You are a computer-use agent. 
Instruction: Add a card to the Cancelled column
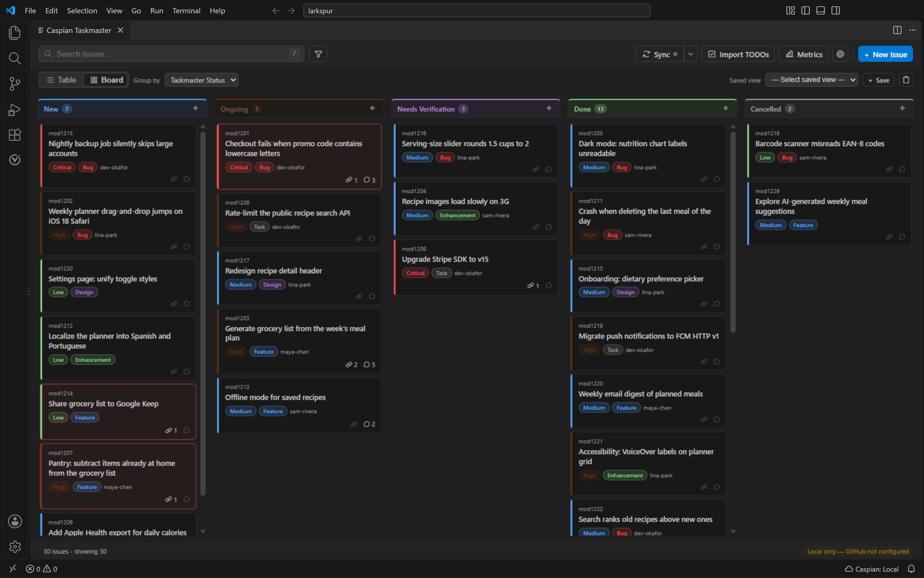coord(902,109)
